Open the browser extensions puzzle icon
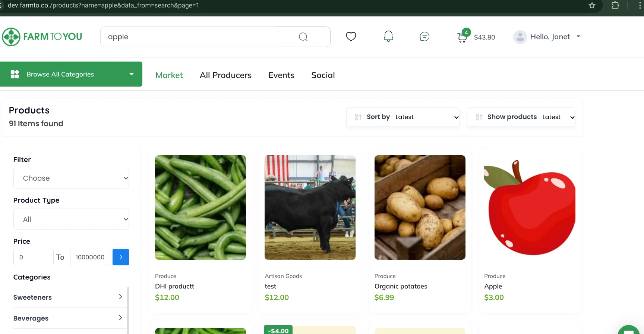 (615, 5)
